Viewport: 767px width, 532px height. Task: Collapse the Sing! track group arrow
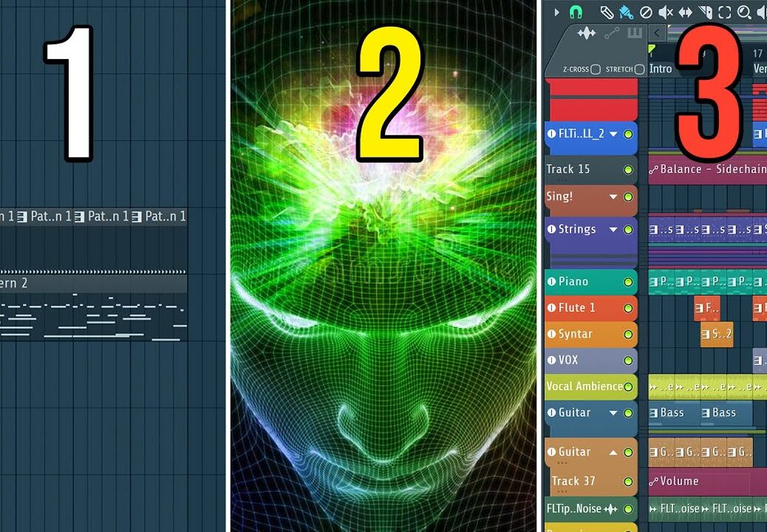point(613,197)
